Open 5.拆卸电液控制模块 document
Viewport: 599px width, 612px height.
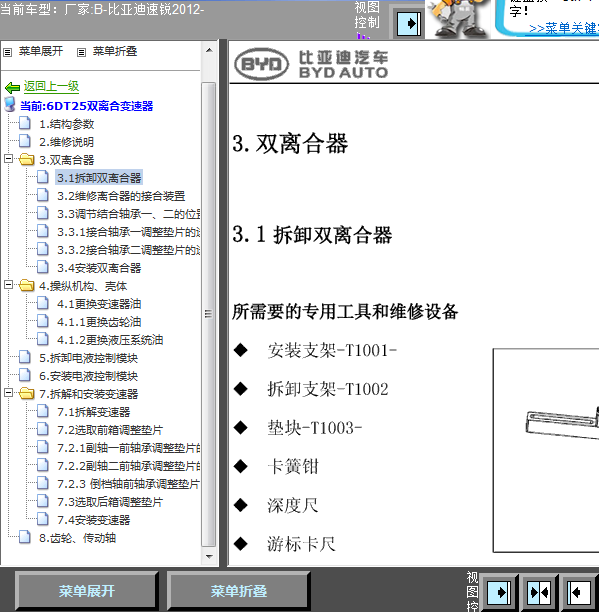[89, 358]
